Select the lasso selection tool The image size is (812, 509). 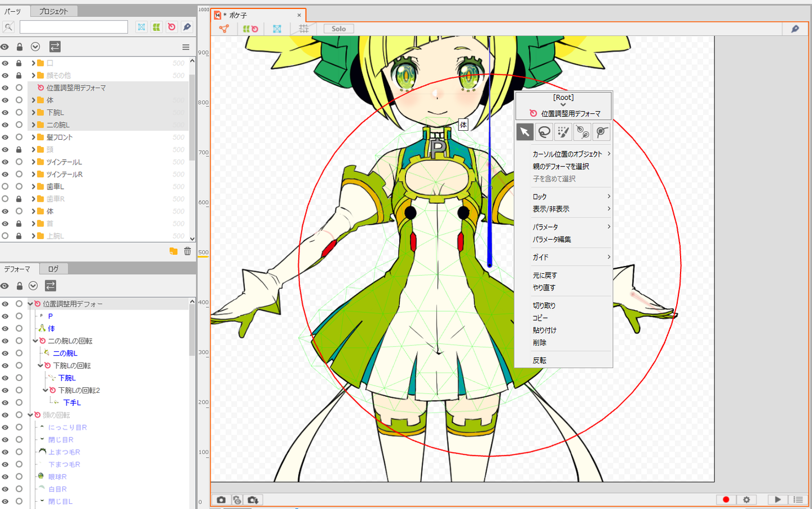(x=544, y=132)
